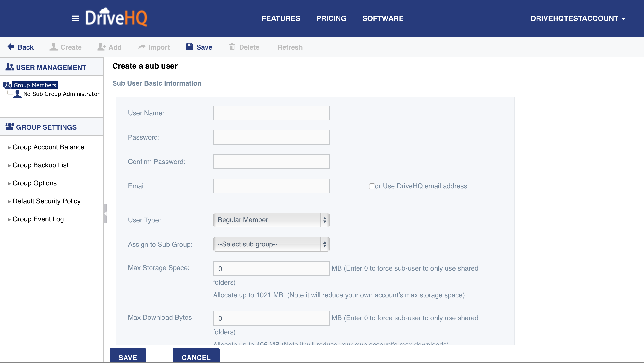The image size is (644, 363).
Task: Click the Import arrow icon
Action: [x=142, y=47]
